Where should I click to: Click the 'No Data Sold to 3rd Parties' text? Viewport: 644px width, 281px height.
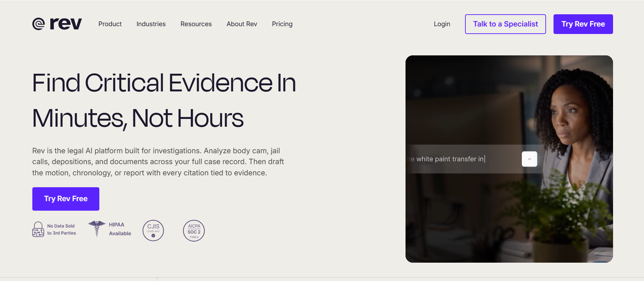click(x=62, y=229)
